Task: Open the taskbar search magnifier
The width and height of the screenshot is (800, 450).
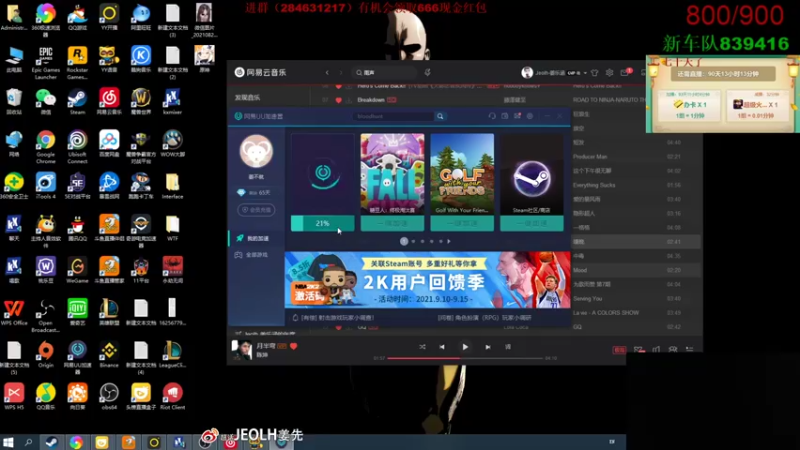Action: 28,442
